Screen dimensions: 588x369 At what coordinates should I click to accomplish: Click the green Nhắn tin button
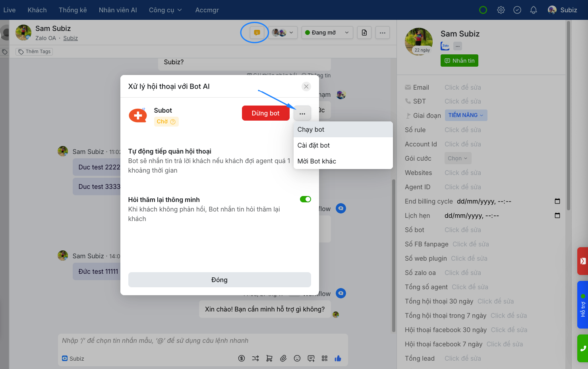point(459,61)
